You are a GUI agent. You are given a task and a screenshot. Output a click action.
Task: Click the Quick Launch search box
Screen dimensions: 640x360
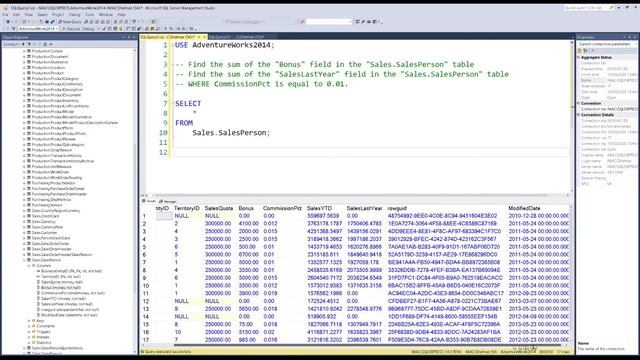pos(589,7)
